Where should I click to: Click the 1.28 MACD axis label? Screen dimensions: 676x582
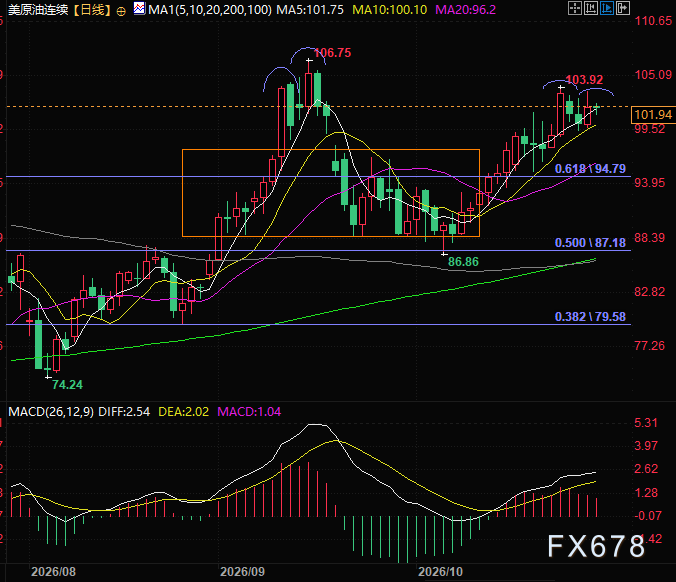[x=646, y=493]
